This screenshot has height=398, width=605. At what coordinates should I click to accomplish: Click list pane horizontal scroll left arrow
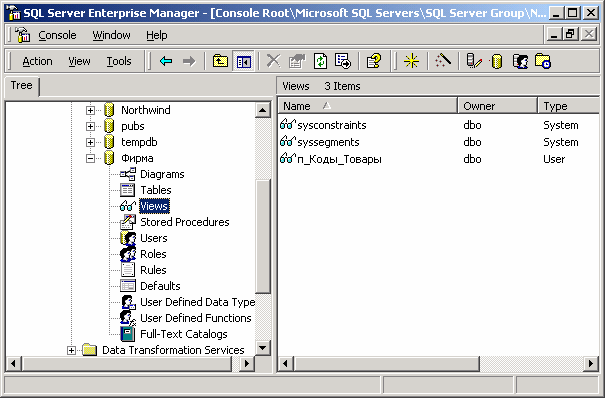(286, 363)
